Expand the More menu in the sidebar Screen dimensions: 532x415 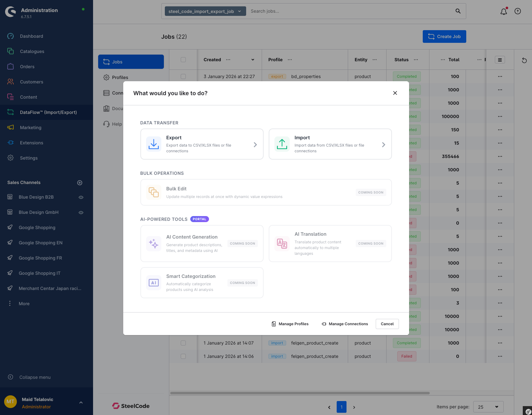pyautogui.click(x=24, y=303)
